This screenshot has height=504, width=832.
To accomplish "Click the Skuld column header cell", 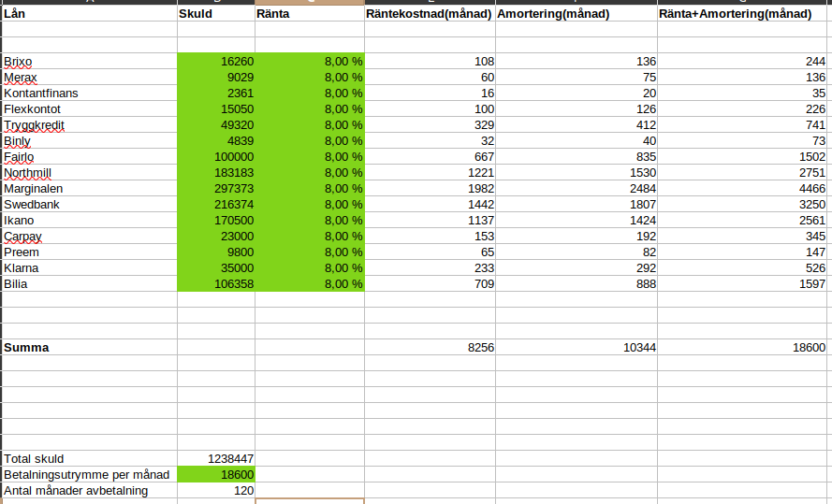I will tap(215, 15).
